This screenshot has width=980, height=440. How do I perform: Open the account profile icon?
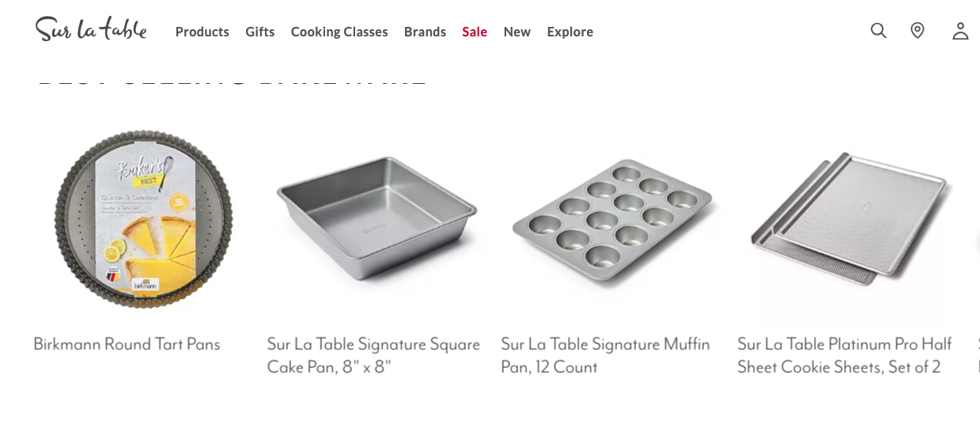[x=960, y=31]
